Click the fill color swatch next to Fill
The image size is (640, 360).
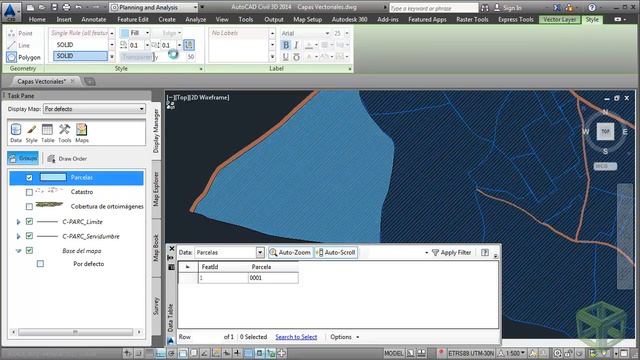coord(124,33)
